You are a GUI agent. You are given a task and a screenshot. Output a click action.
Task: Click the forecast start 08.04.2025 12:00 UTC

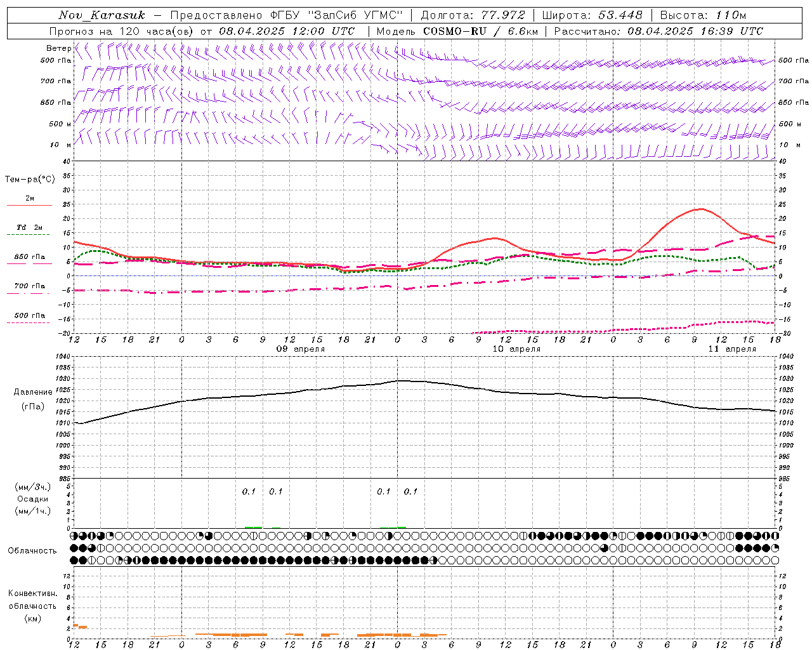pyautogui.click(x=287, y=31)
